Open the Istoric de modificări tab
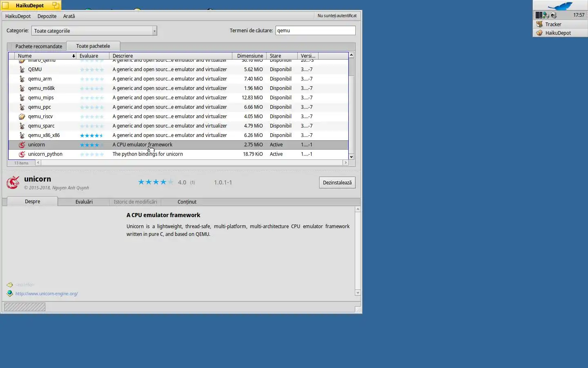This screenshot has width=588, height=368. (135, 202)
